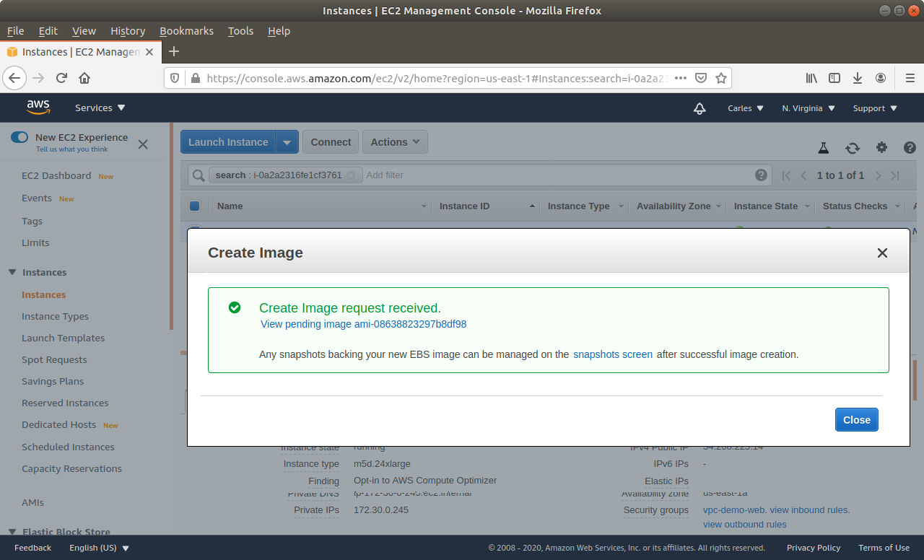Viewport: 924px width, 560px height.
Task: Open Spot Requests in sidebar
Action: (54, 359)
